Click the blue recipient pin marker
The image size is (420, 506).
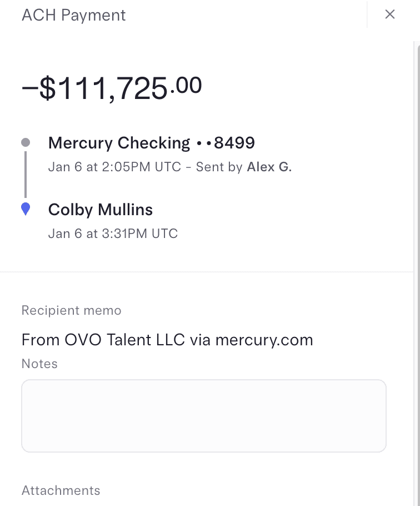(x=25, y=209)
